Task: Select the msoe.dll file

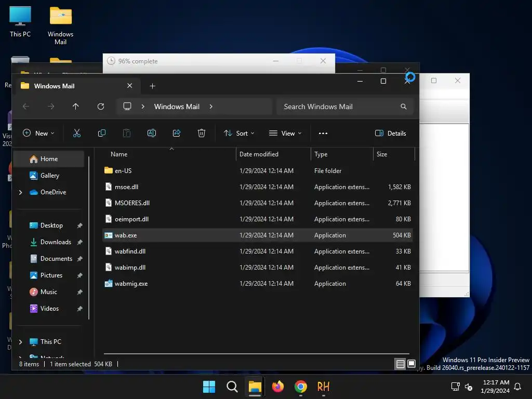Action: coord(258,187)
